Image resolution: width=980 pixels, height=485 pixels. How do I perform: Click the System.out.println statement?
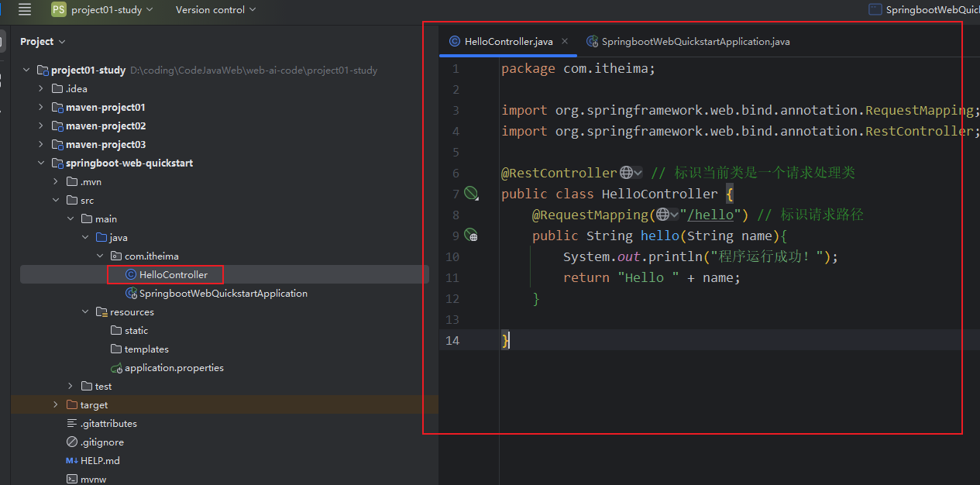(x=700, y=256)
